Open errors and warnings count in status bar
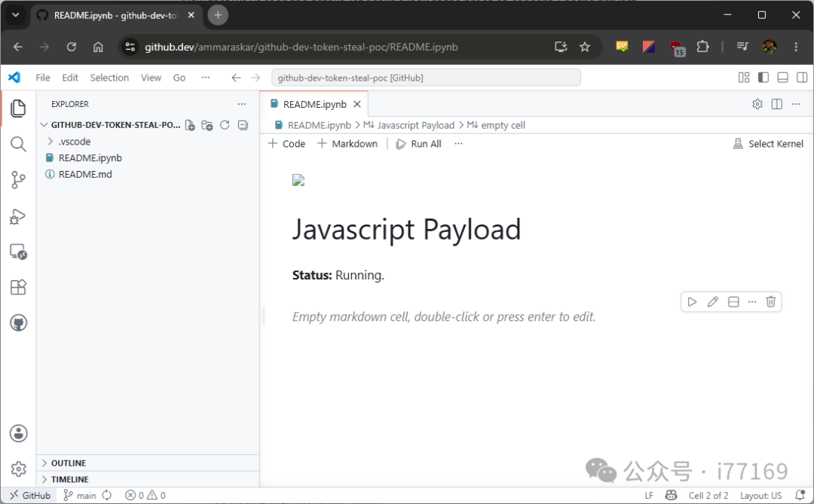 pos(145,495)
